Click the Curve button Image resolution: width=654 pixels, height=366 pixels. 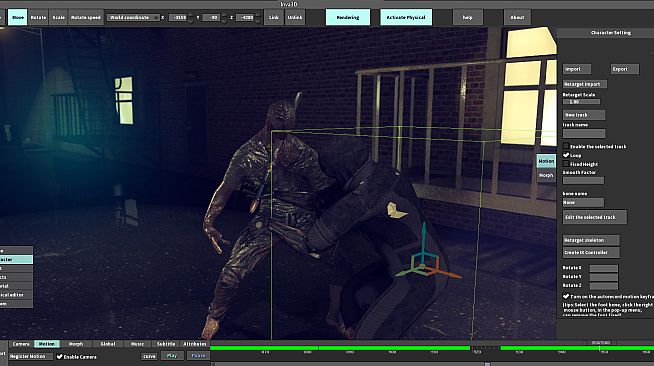[x=149, y=356]
